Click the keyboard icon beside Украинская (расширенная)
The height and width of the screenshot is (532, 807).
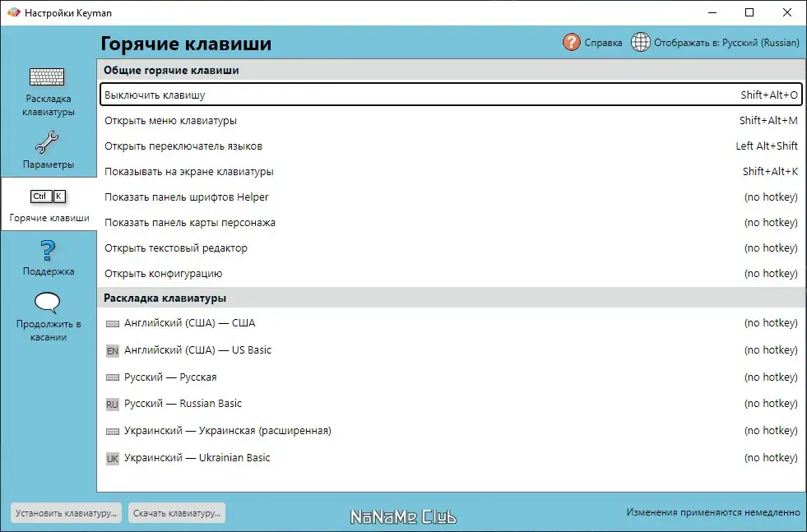pos(112,431)
